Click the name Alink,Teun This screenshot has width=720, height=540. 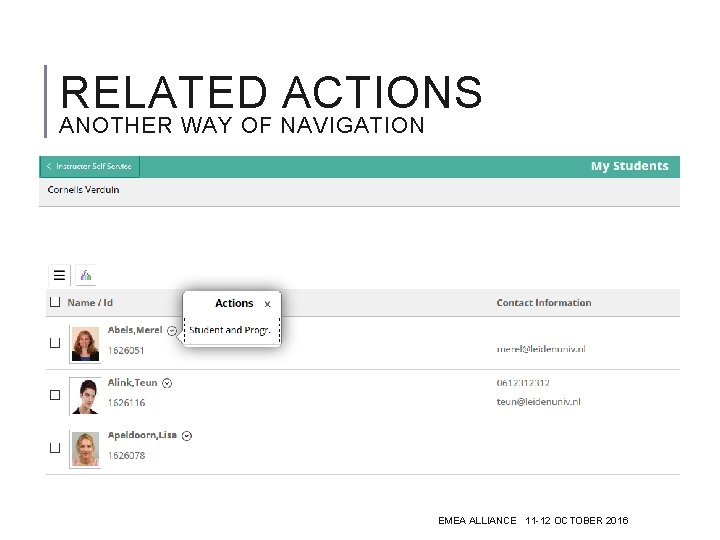pos(133,382)
